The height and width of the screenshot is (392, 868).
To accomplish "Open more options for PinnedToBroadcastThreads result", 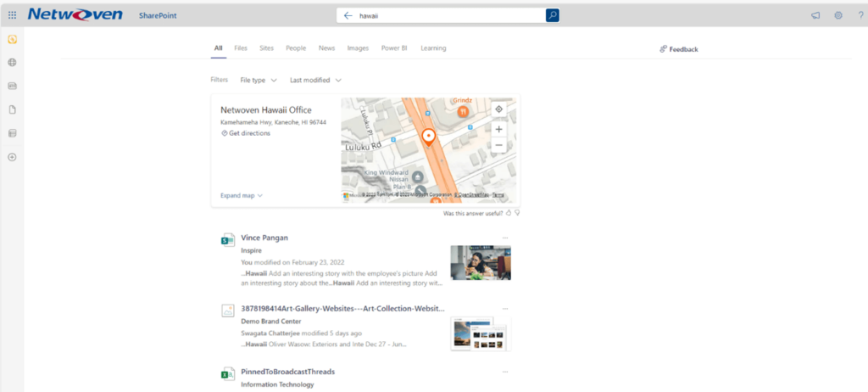I will click(x=505, y=372).
